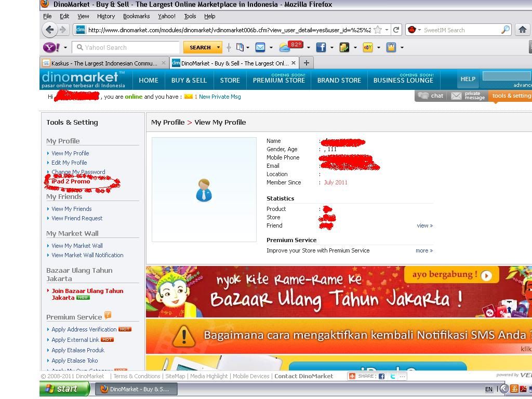Open the Bookmarks menu
The height and width of the screenshot is (399, 532).
[137, 16]
